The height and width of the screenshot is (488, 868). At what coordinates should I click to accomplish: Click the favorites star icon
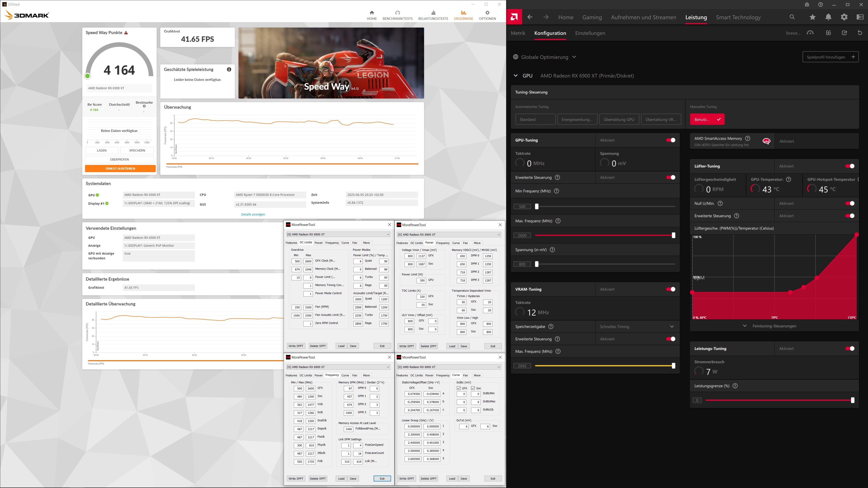[x=812, y=17]
